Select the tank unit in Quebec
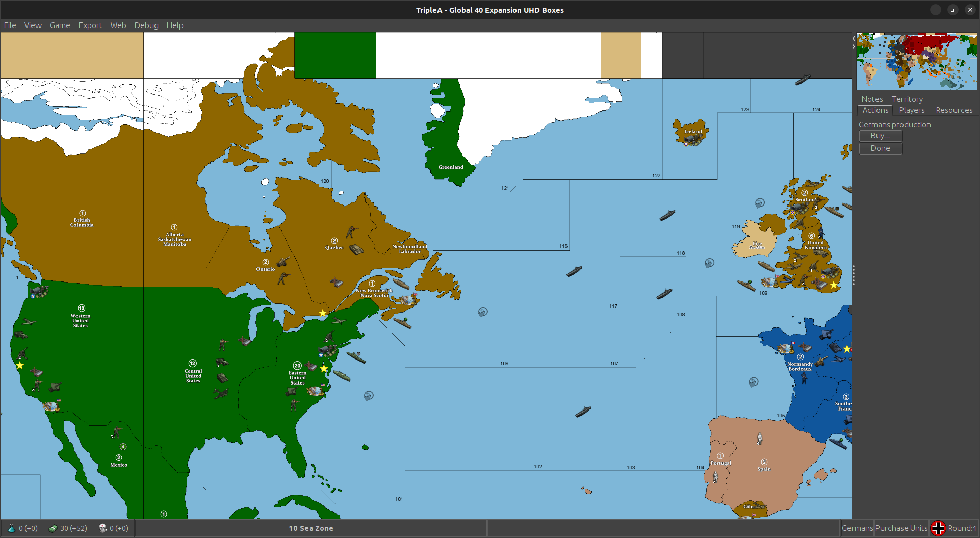The width and height of the screenshot is (980, 538). 356,249
